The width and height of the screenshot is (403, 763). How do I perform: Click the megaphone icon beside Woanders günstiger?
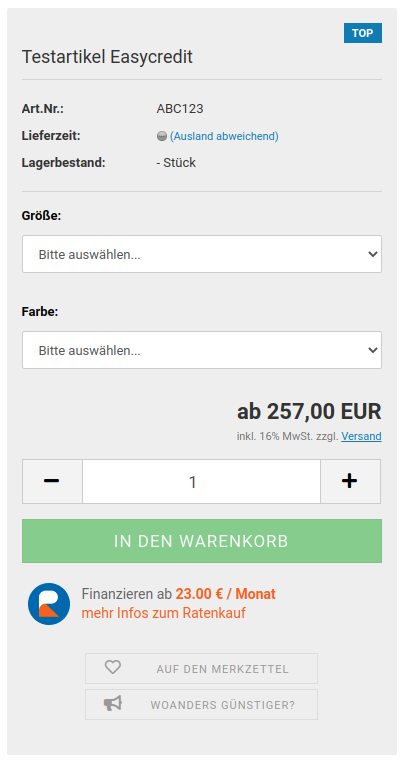pos(113,704)
